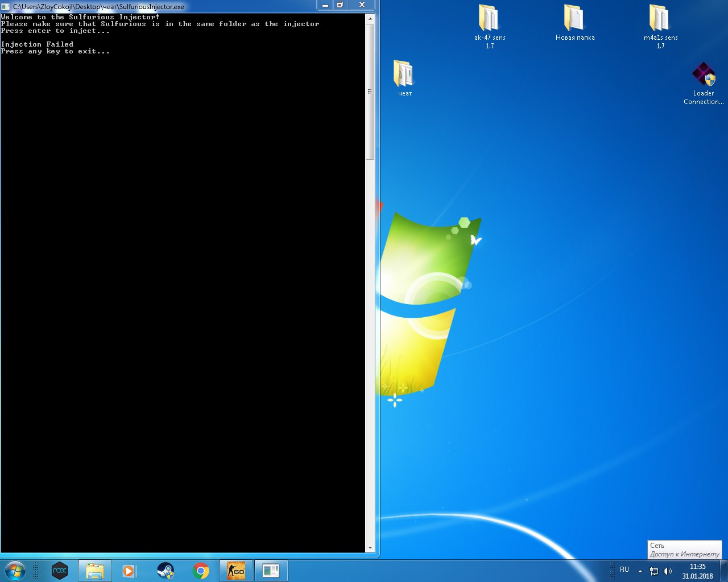The width and height of the screenshot is (728, 582).
Task: Open Windows Explorer from the taskbar
Action: (95, 571)
